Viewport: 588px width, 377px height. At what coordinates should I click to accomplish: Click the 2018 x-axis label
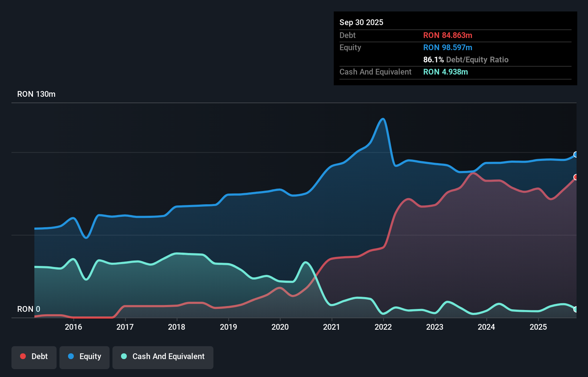(177, 327)
